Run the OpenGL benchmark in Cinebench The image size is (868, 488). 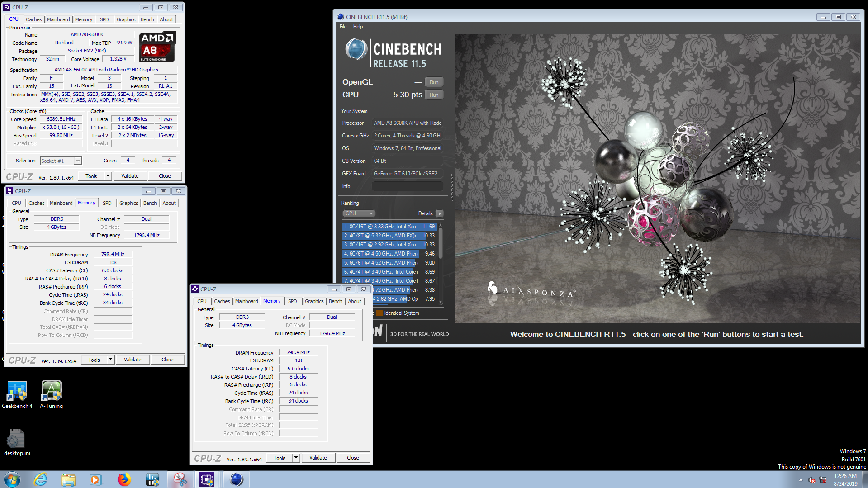[x=434, y=82]
